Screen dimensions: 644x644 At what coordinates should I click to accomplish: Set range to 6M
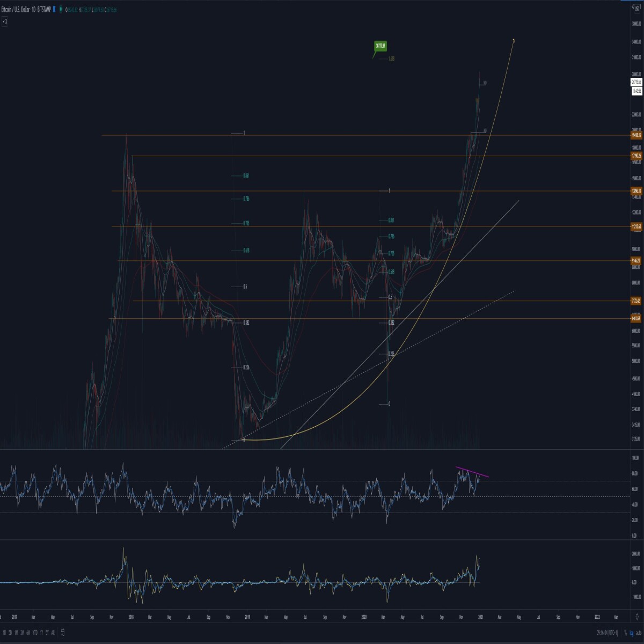(x=28, y=633)
